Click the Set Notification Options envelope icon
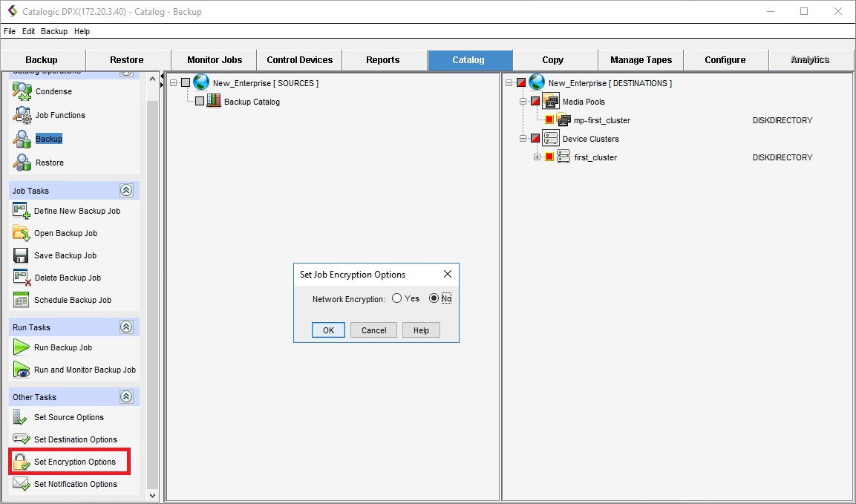 coord(22,484)
